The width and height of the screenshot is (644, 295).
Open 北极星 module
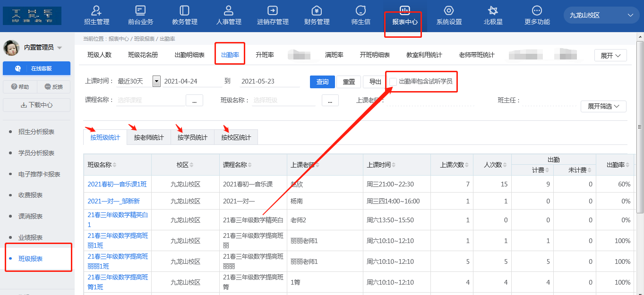coord(493,16)
